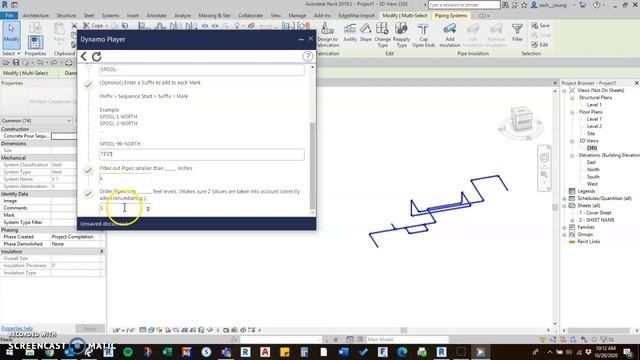This screenshot has height=360, width=640.
Task: Collapse the Floor Plans node
Action: pyautogui.click(x=572, y=112)
